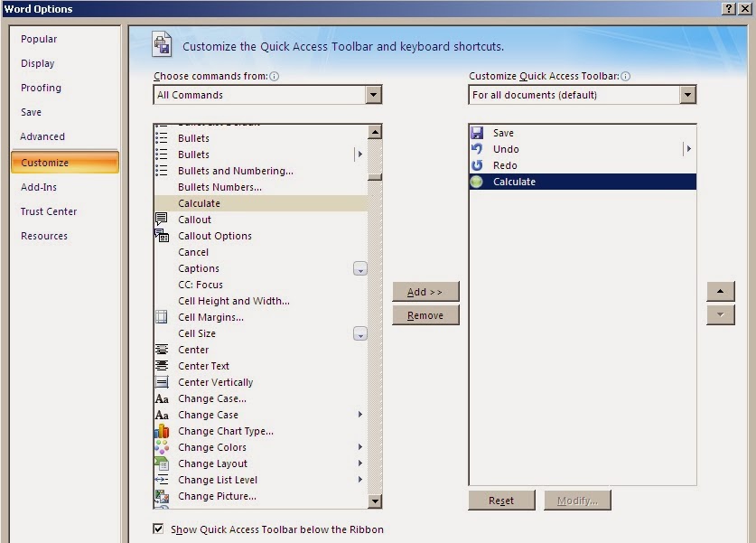Open the Popular options category
This screenshot has height=543, width=756.
click(x=39, y=39)
